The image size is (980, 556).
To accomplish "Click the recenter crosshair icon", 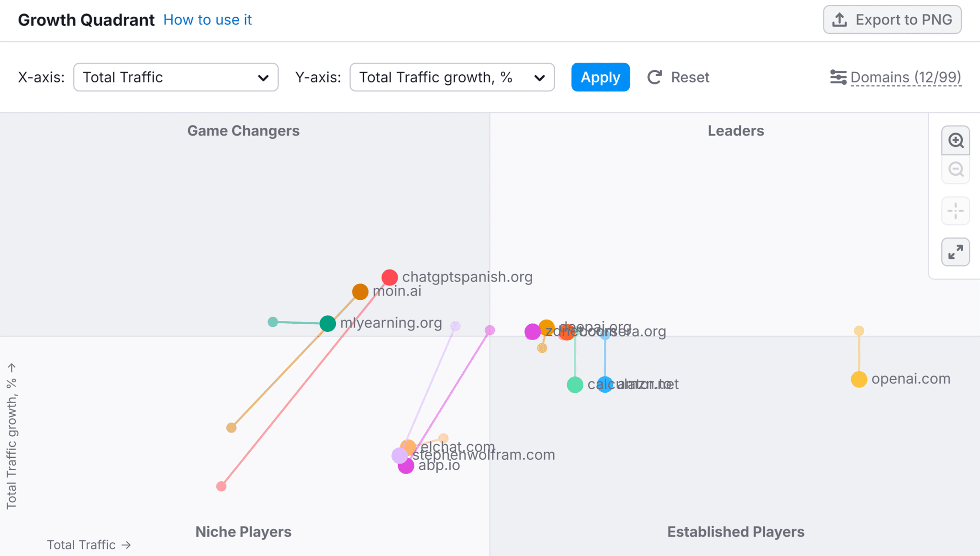I will 956,211.
